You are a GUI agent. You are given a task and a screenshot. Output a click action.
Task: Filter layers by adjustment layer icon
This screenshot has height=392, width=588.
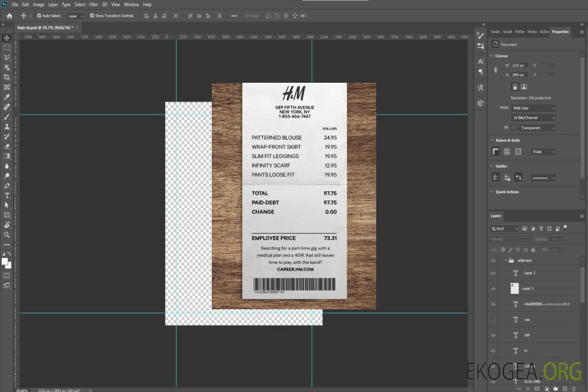pos(533,229)
